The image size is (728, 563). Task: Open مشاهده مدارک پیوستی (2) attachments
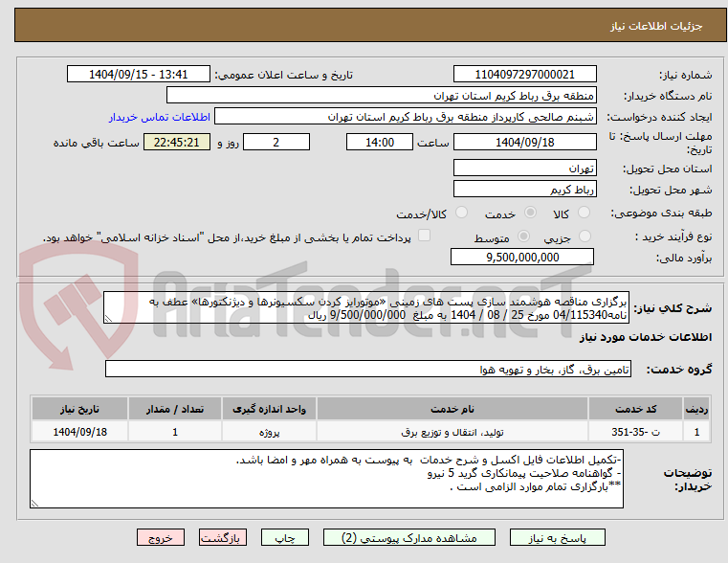tap(409, 537)
